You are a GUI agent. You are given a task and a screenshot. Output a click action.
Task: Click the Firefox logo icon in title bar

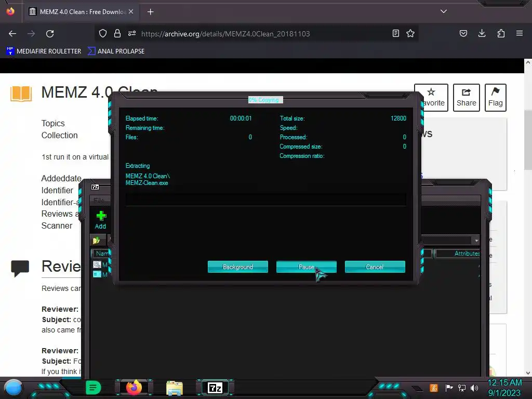[x=10, y=11]
